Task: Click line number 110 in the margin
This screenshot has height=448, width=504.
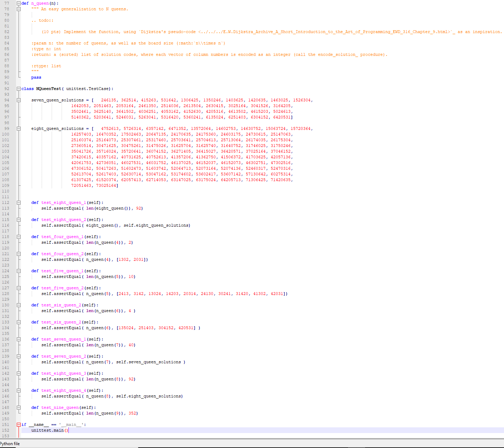Action: (x=5, y=191)
